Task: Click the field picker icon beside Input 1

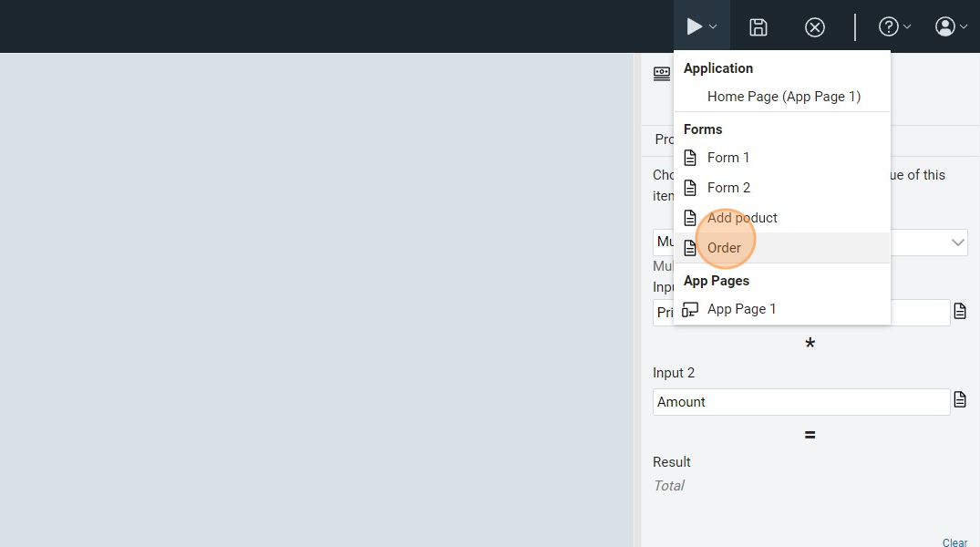Action: [x=960, y=312]
